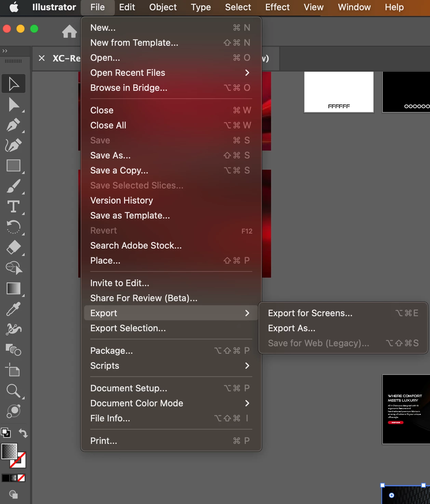Select the Warp tool

14,329
